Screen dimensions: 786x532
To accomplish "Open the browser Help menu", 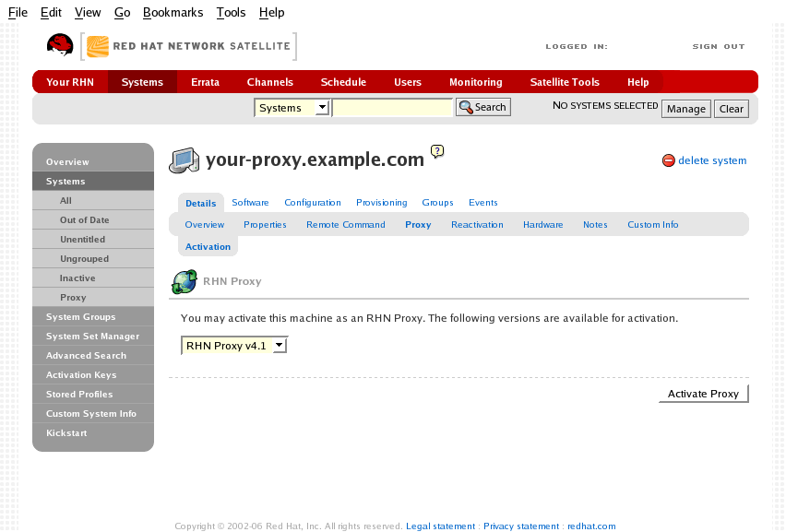I will (272, 13).
